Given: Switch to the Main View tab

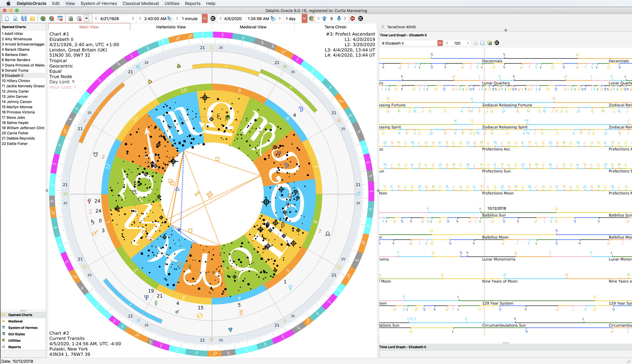Looking at the screenshot, I should point(89,27).
